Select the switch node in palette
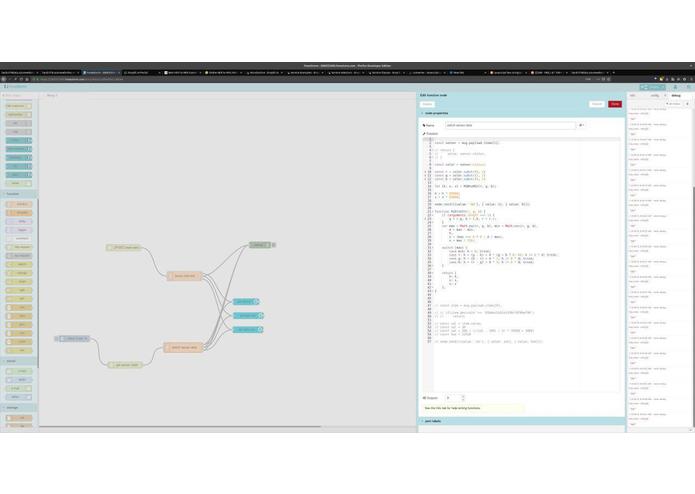 pyautogui.click(x=19, y=265)
